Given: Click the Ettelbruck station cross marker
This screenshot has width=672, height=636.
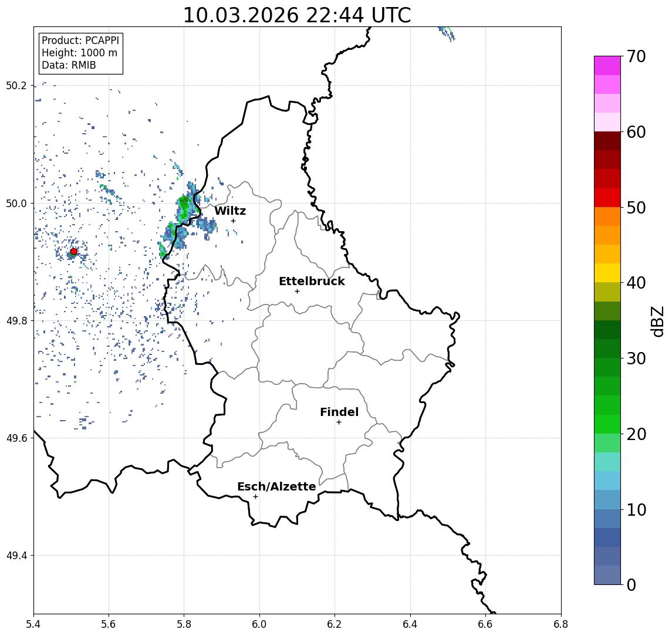Looking at the screenshot, I should click(297, 292).
